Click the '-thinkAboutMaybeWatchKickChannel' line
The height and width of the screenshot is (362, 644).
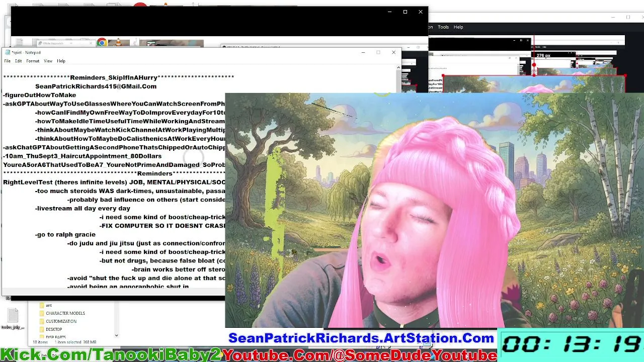130,130
